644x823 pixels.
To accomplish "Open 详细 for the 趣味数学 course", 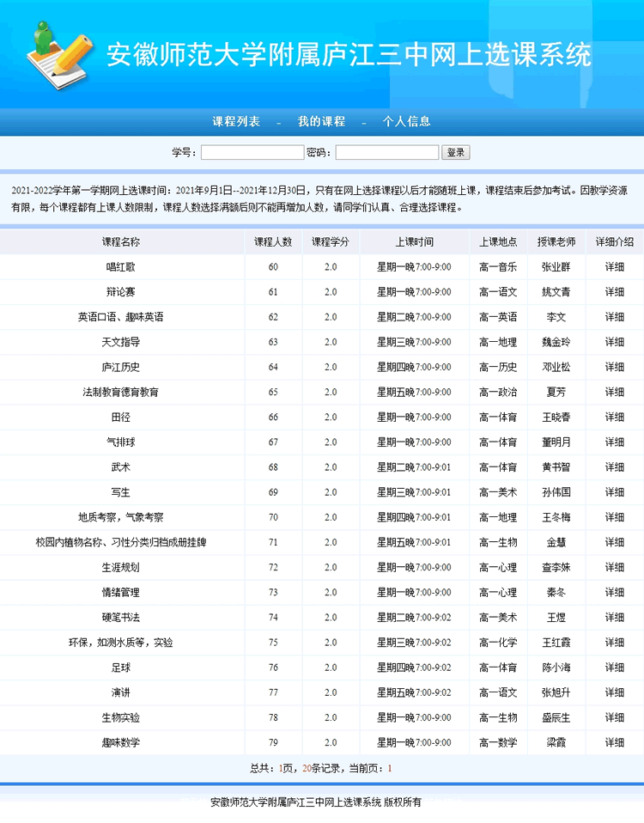I will [614, 742].
